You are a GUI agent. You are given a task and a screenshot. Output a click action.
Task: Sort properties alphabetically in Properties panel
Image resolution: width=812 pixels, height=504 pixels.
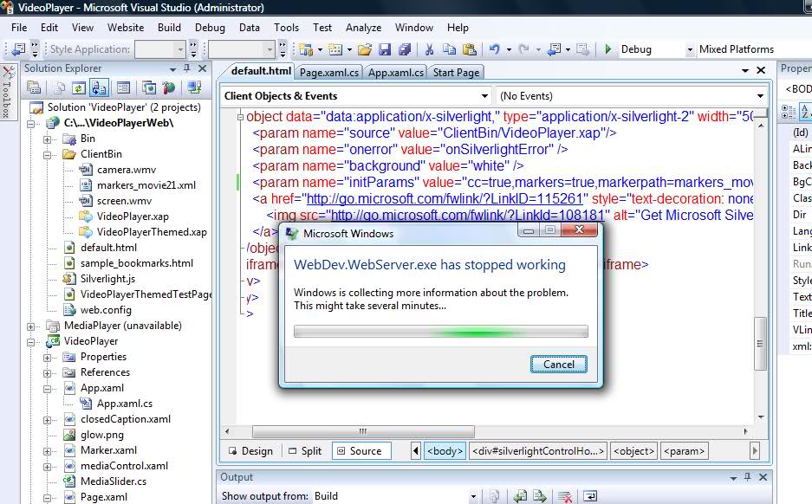pyautogui.click(x=805, y=111)
